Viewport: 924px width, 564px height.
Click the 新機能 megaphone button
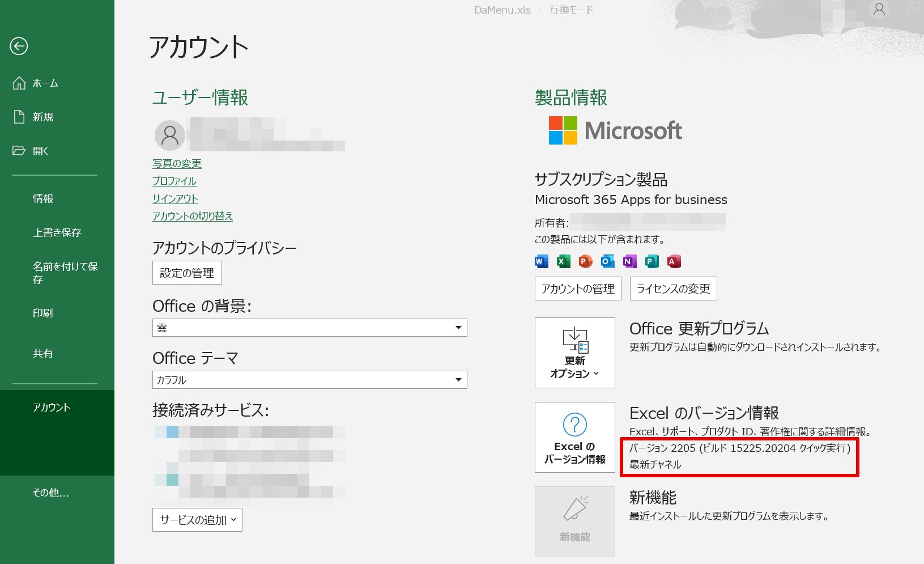(x=575, y=521)
